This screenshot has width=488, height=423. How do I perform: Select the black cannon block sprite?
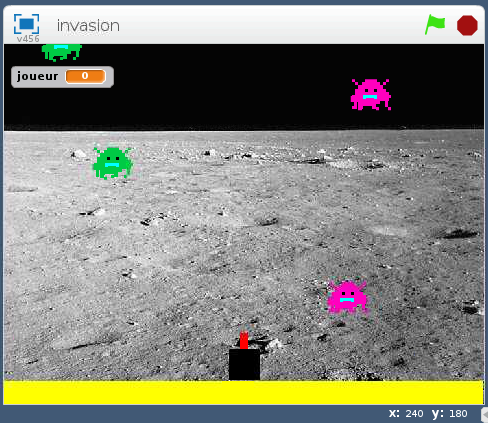(244, 364)
